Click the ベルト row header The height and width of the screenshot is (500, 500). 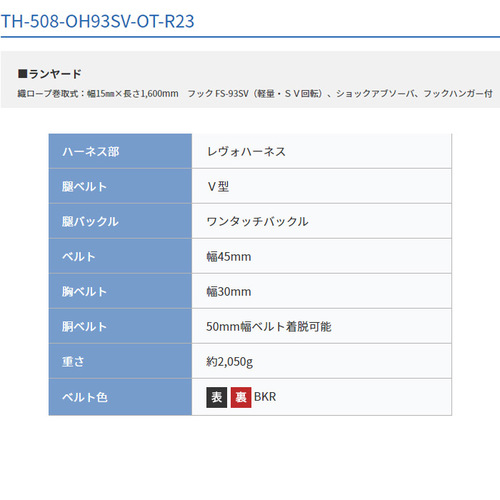(120, 256)
